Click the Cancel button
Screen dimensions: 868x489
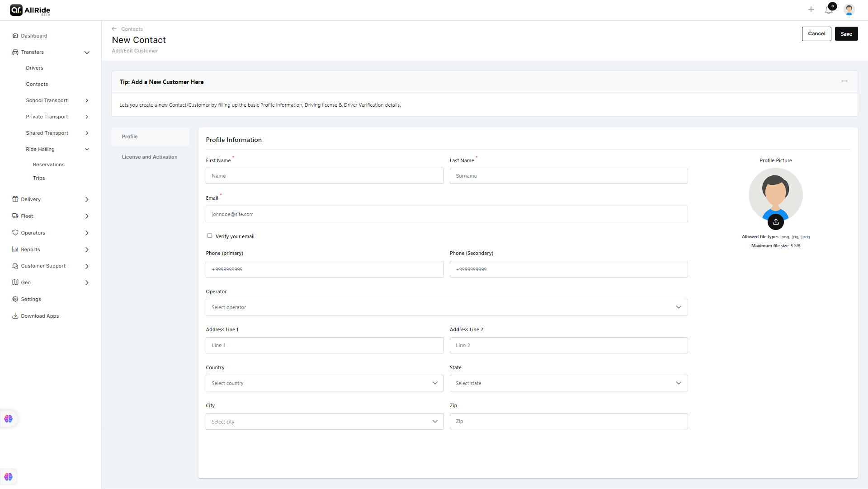pos(816,34)
